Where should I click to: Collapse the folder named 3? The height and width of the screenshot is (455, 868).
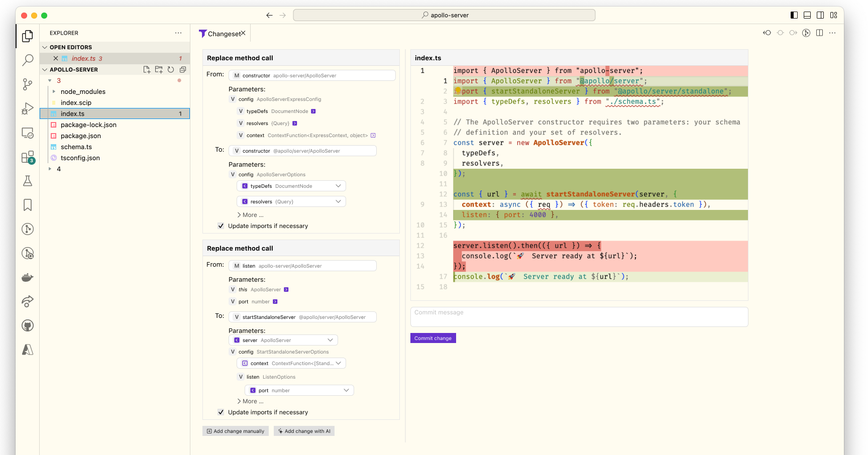(x=50, y=80)
